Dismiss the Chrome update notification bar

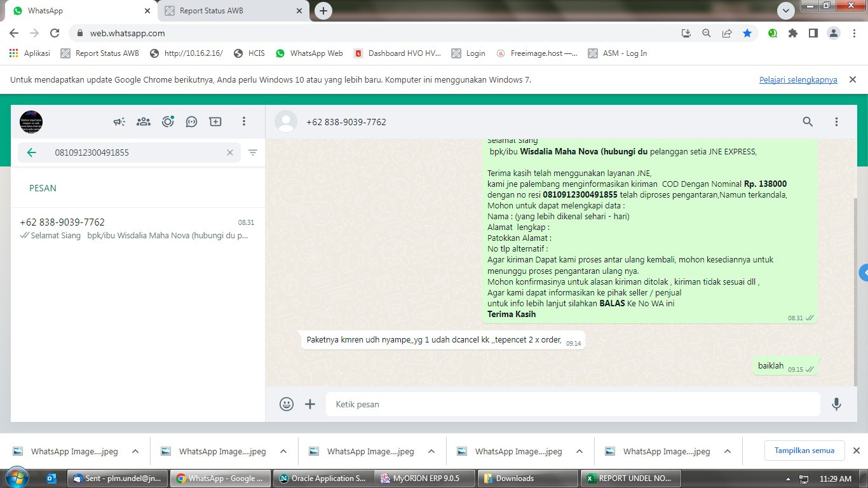point(853,79)
